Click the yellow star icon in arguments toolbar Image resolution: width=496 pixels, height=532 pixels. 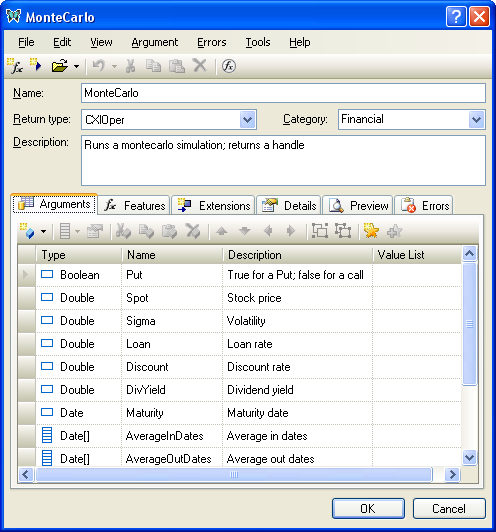(371, 231)
